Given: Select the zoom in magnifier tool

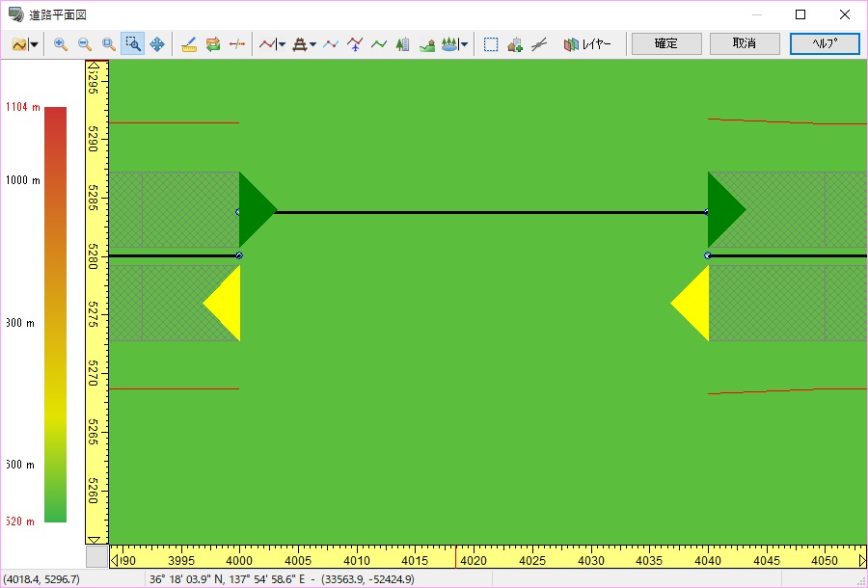Looking at the screenshot, I should coord(61,44).
